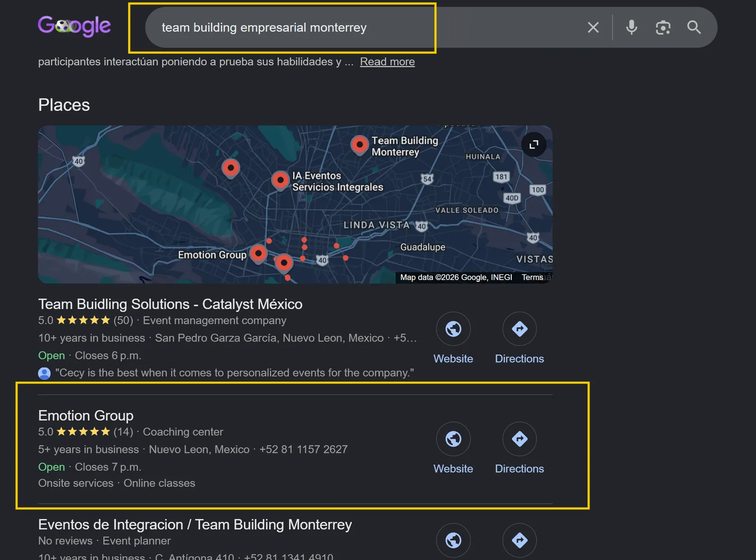Expand the map to full view

[x=534, y=144]
